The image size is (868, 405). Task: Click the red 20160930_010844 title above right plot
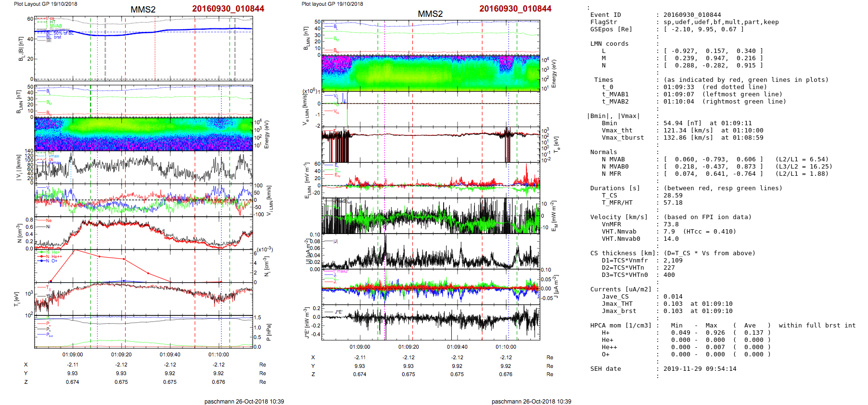point(515,9)
